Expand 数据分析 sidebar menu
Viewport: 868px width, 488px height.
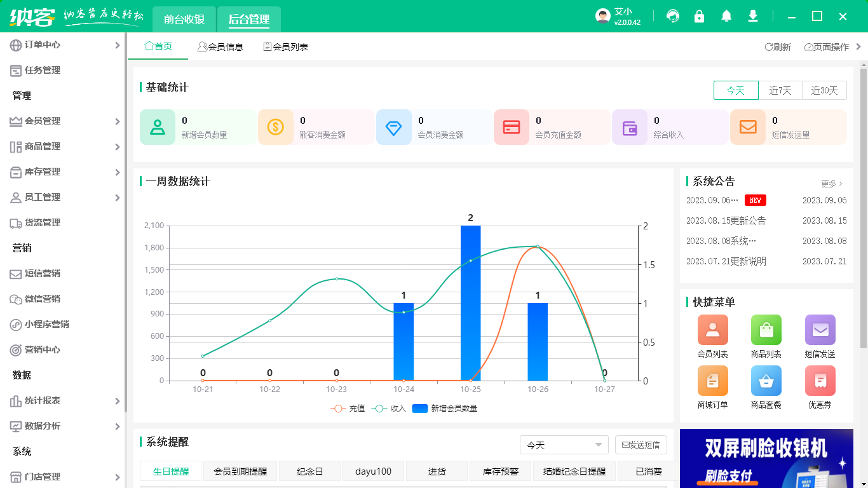tap(62, 426)
